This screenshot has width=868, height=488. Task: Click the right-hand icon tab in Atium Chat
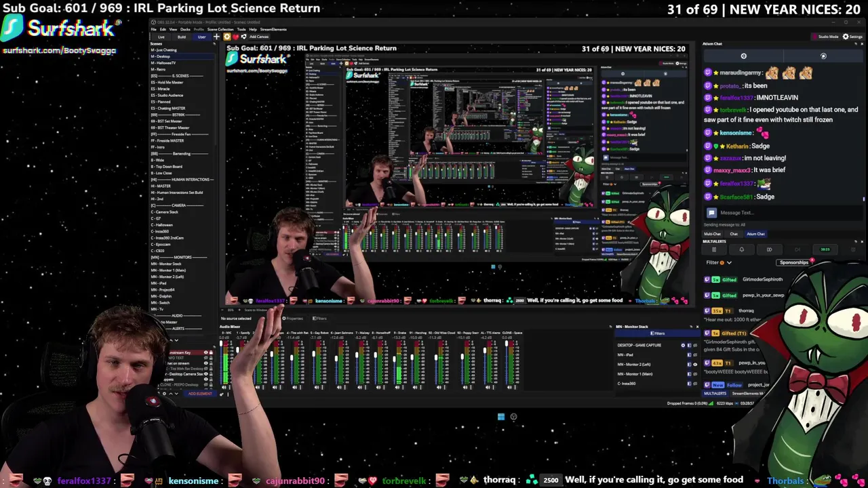pos(823,56)
